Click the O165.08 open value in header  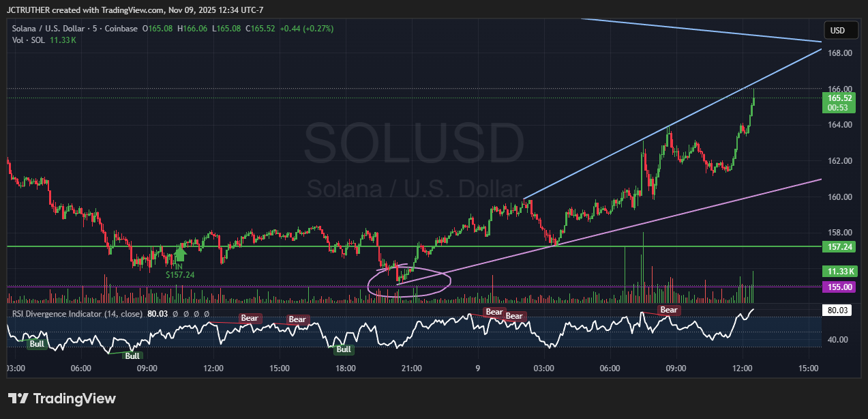tap(158, 29)
